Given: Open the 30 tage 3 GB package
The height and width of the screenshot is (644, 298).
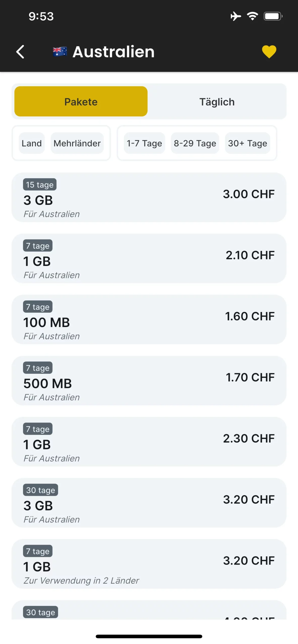Looking at the screenshot, I should tap(149, 503).
